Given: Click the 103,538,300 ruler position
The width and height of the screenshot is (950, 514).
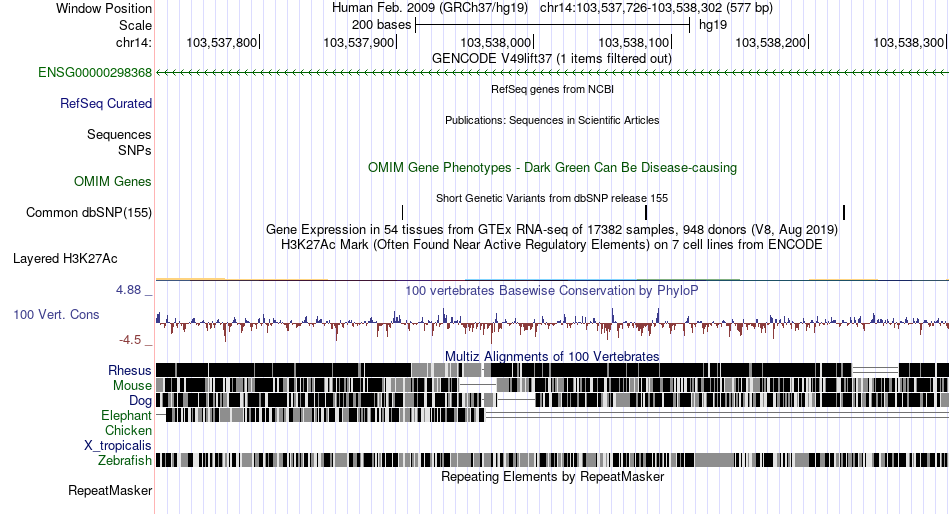Looking at the screenshot, I should 909,42.
